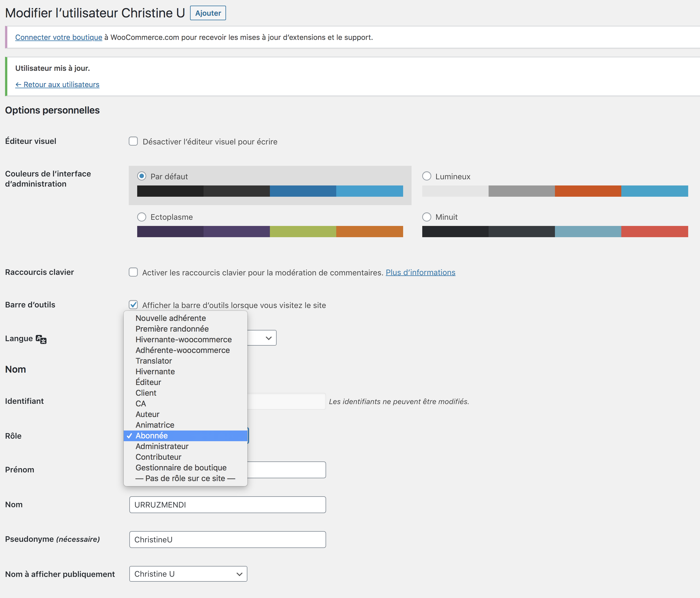The width and height of the screenshot is (700, 598).
Task: Open the Plus d'informations link
Action: coord(420,273)
